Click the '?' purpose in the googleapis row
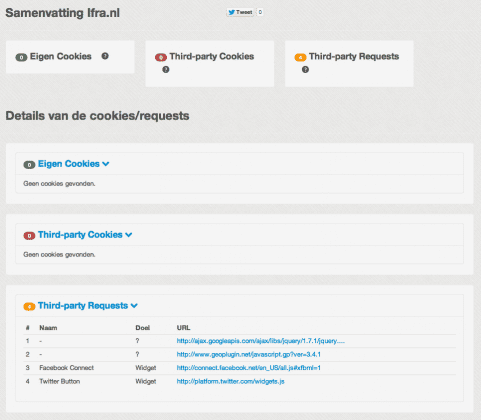The height and width of the screenshot is (420, 481). (137, 341)
